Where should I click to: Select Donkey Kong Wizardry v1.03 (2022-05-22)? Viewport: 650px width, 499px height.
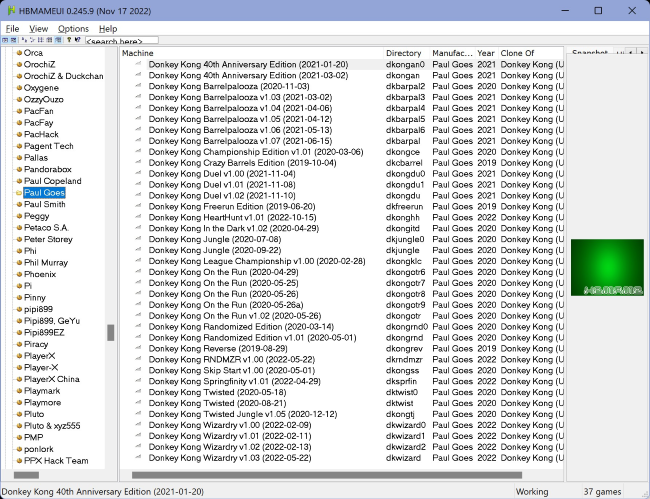[230, 458]
